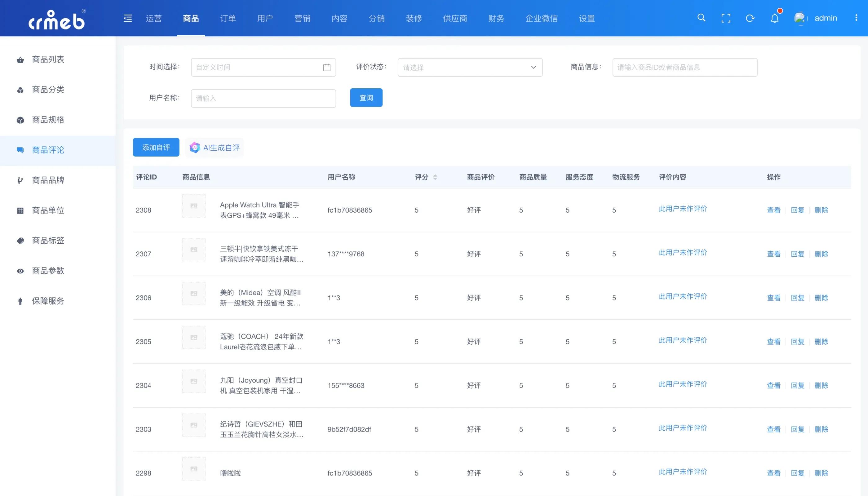Open 此用户未作评价 for review 2308
This screenshot has width=868, height=496.
[x=683, y=209]
